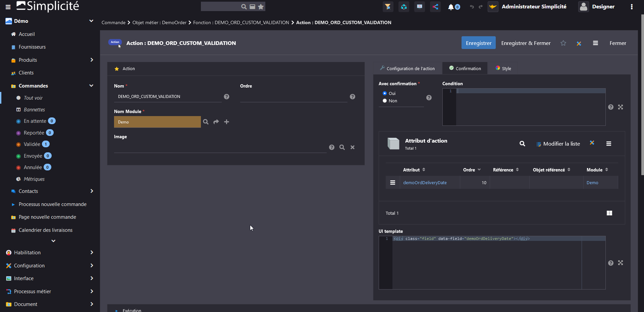Open the row menu for demoOrdDeliveryDate
The image size is (644, 312).
(x=393, y=183)
